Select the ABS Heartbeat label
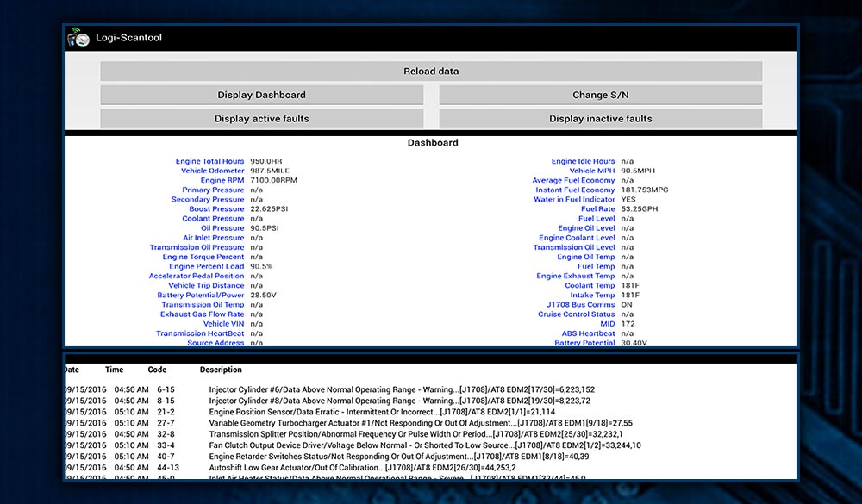862x504 pixels. [588, 333]
